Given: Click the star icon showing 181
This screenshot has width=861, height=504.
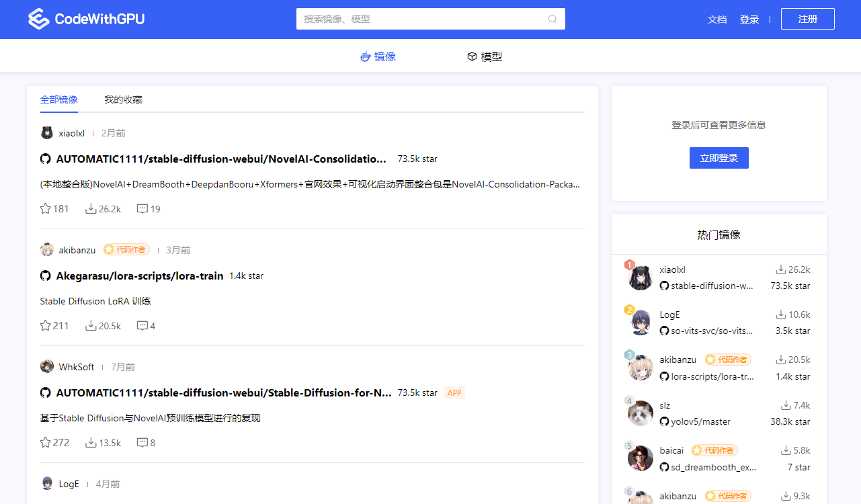Looking at the screenshot, I should click(x=46, y=209).
